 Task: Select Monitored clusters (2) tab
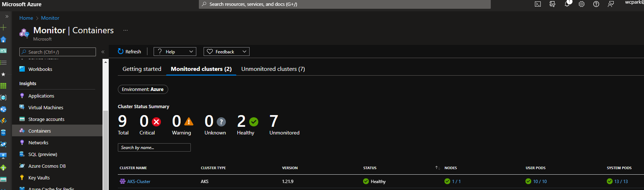pos(201,69)
